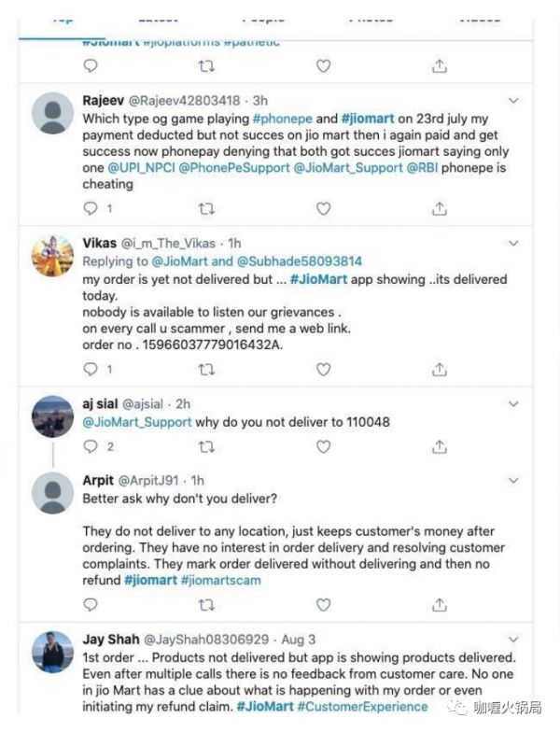The image size is (560, 732).
Task: Like Arpit's jiomartscam tweet
Action: coord(323,605)
